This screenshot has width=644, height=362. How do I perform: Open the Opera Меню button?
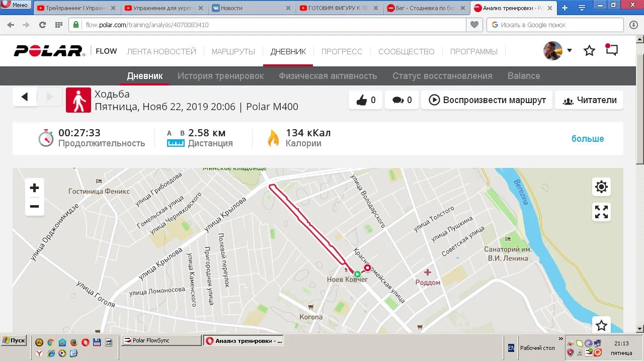click(16, 5)
